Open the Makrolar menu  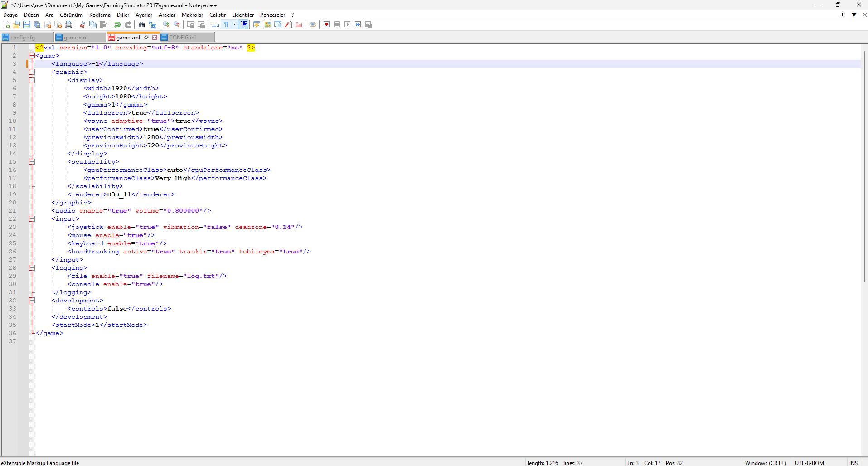click(x=192, y=15)
